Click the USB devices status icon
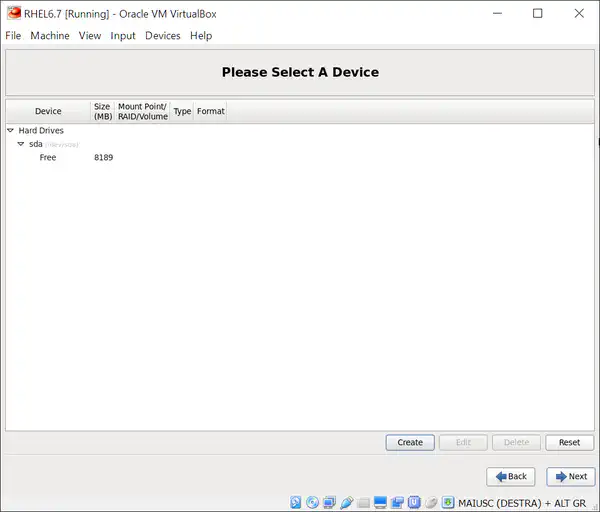 (x=347, y=502)
